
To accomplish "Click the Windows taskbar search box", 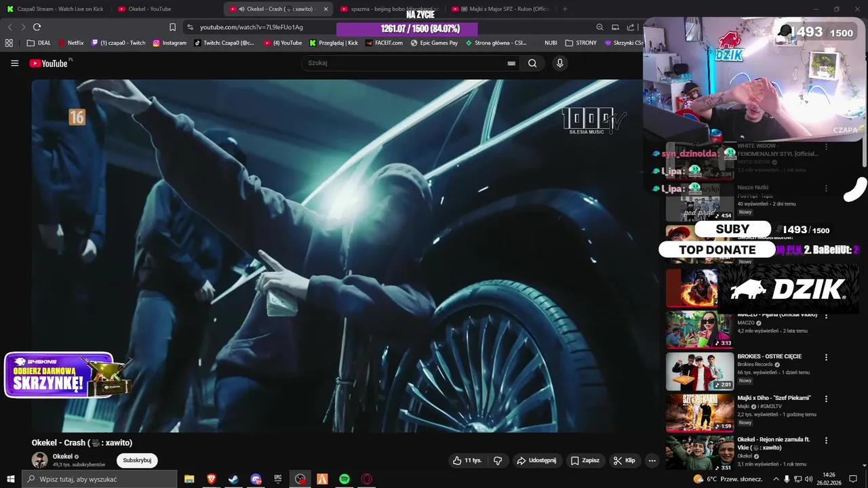I will pyautogui.click(x=99, y=479).
